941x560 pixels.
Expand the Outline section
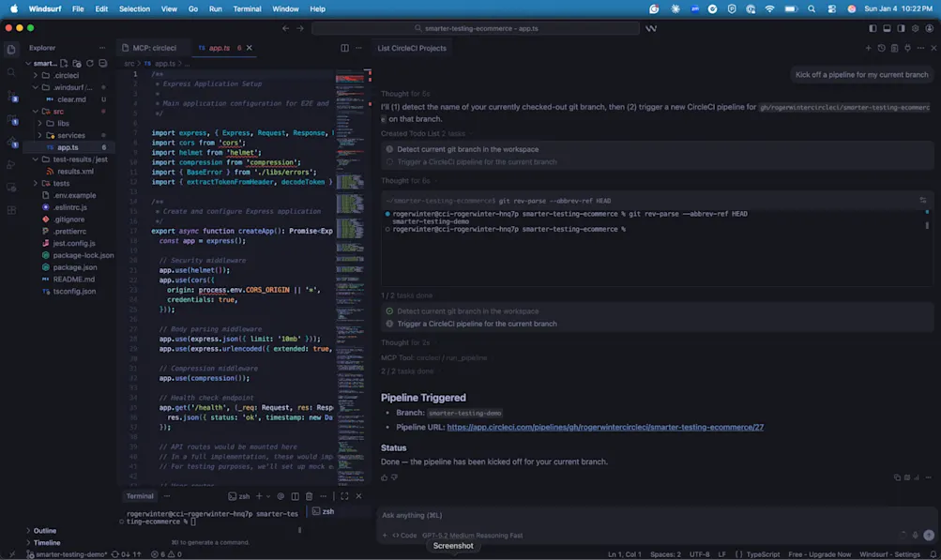tap(44, 531)
